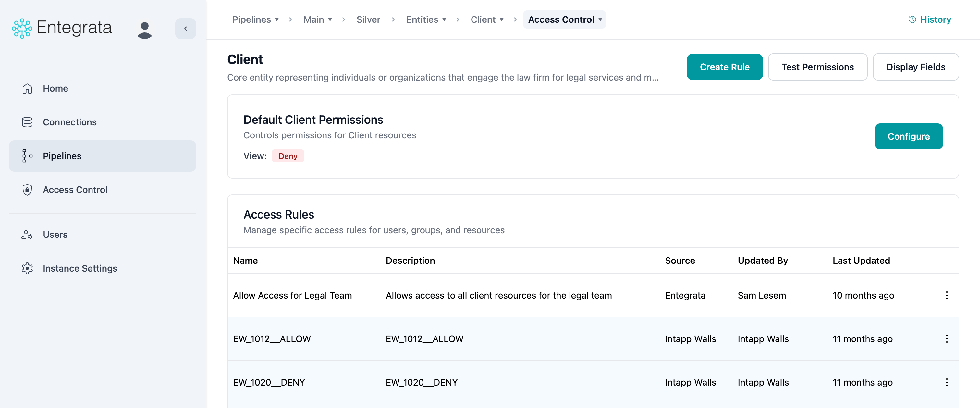Click the Instance Settings gear icon
This screenshot has height=408, width=980.
tap(27, 268)
